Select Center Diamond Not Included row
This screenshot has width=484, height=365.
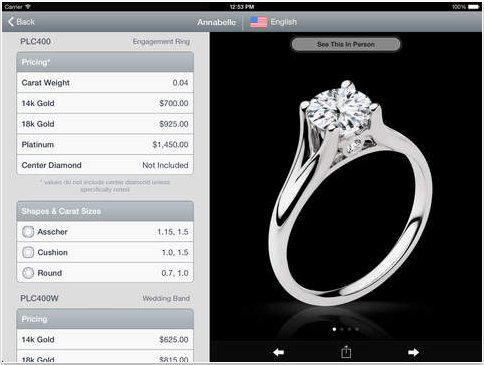point(105,165)
